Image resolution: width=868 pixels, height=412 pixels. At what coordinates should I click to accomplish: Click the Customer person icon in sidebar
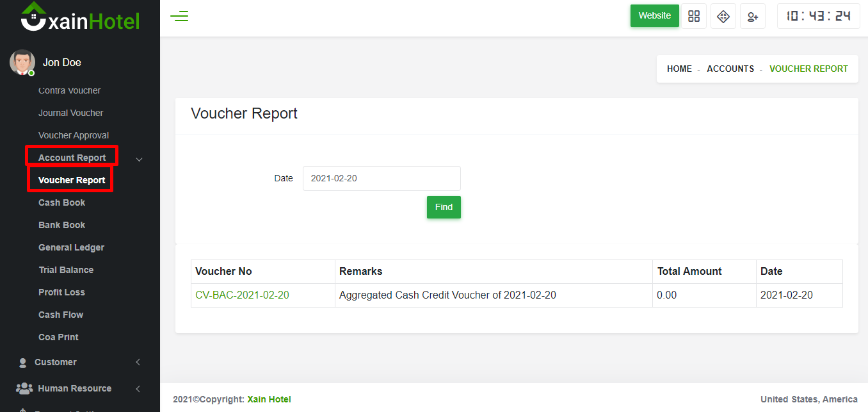pos(23,363)
